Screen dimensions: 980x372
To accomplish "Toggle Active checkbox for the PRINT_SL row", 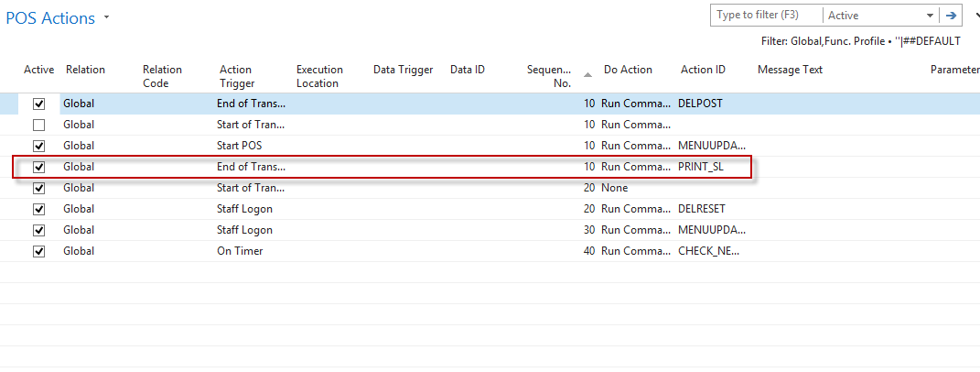I will point(38,167).
